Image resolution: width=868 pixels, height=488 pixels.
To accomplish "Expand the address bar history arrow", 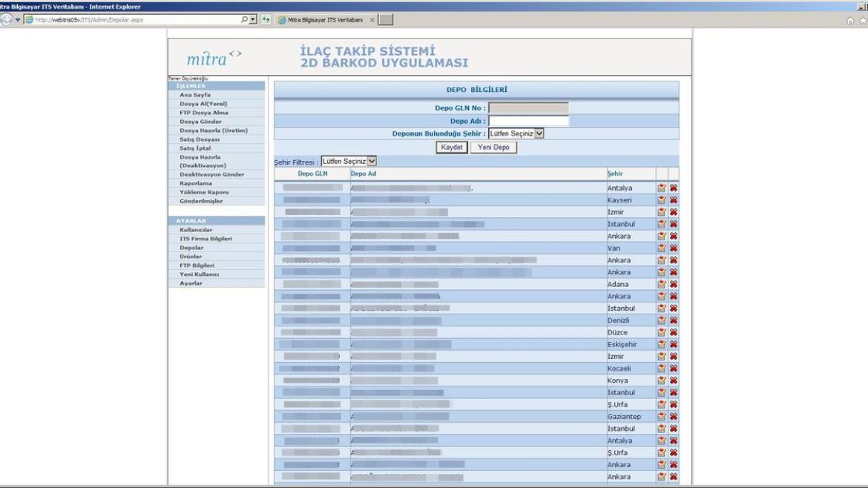I will tap(253, 19).
